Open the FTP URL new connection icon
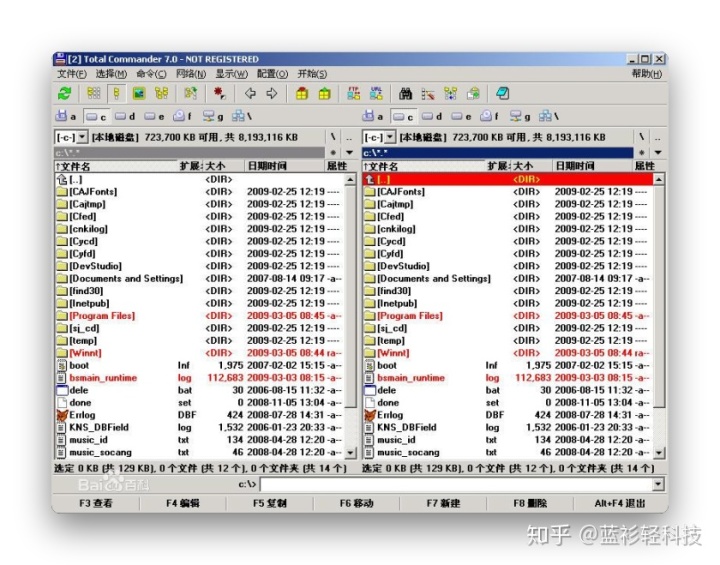720x565 pixels. [376, 94]
